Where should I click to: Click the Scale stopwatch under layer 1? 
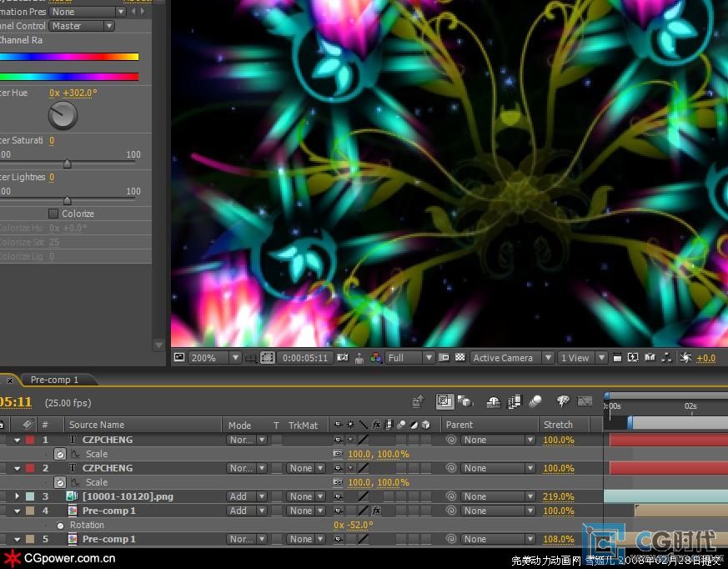(60, 454)
